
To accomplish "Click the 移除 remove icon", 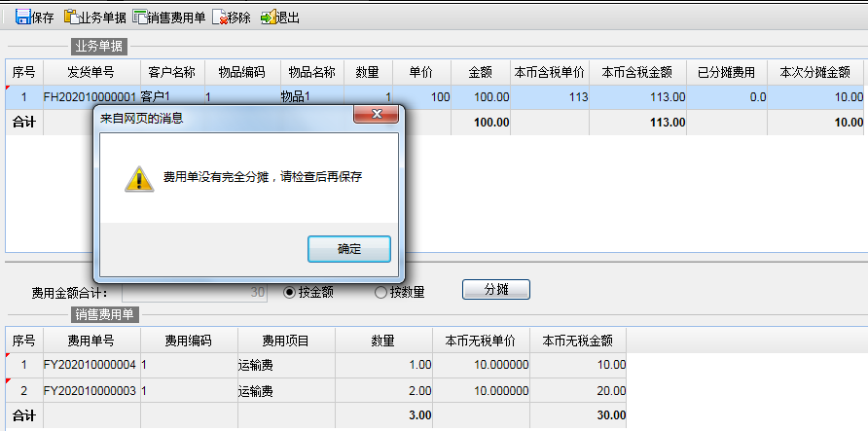I will coord(220,18).
